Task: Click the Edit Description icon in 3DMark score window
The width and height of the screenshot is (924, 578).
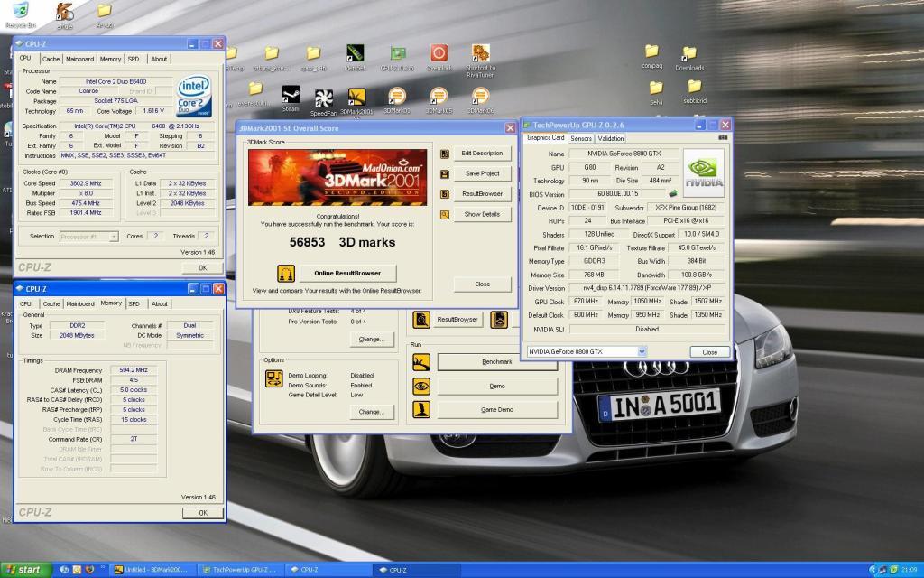Action: [444, 154]
